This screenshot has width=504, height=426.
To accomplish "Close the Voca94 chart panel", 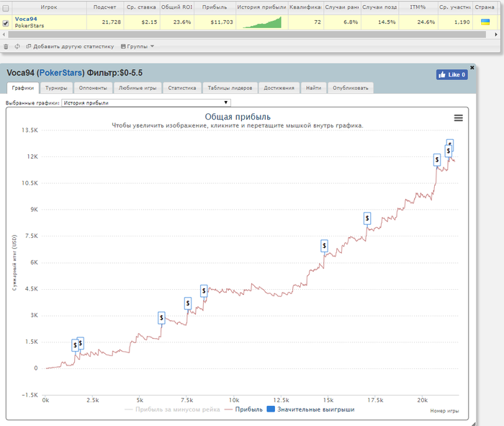I will click(472, 68).
